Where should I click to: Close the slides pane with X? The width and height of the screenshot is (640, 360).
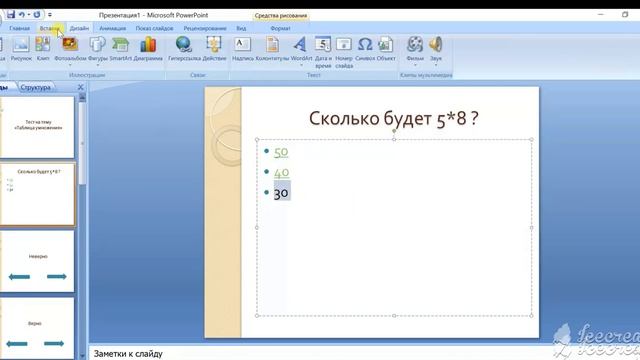(80, 87)
